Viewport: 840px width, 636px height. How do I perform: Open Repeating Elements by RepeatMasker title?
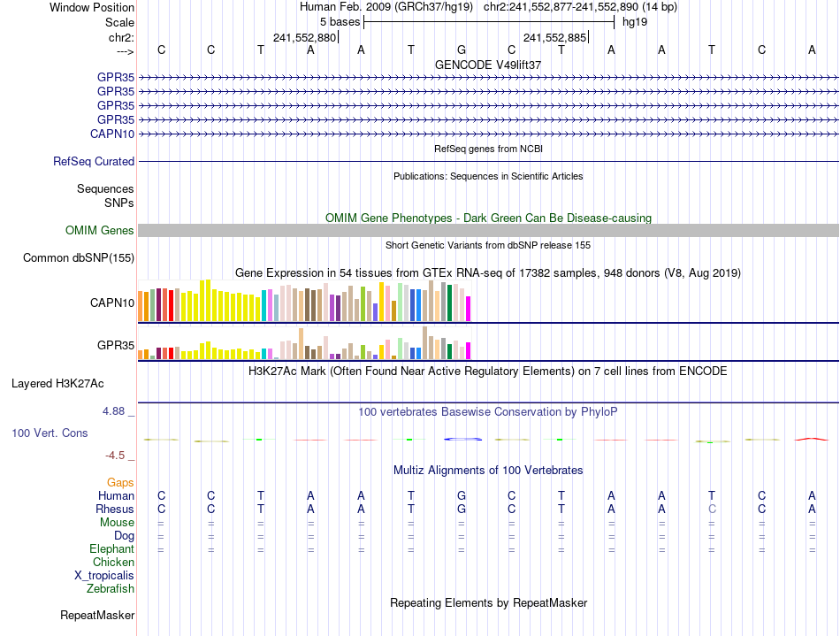pyautogui.click(x=488, y=602)
